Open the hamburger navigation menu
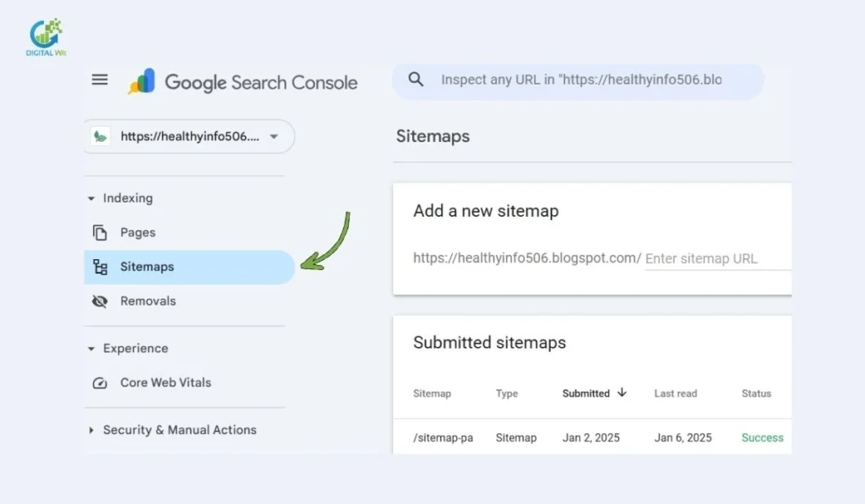The height and width of the screenshot is (504, 865). [x=99, y=79]
